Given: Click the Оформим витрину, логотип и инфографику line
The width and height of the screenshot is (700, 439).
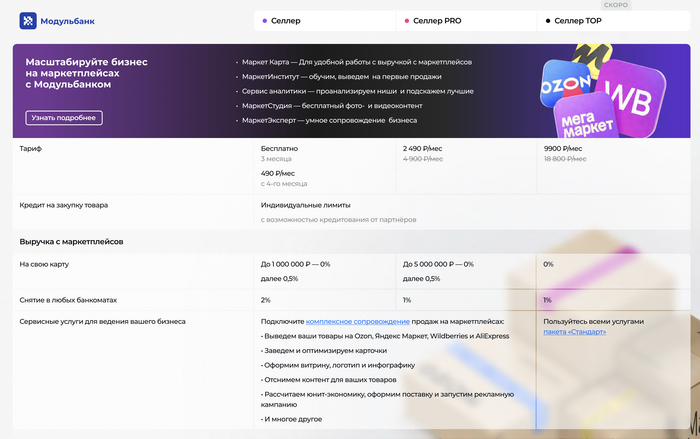Looking at the screenshot, I should pos(338,365).
